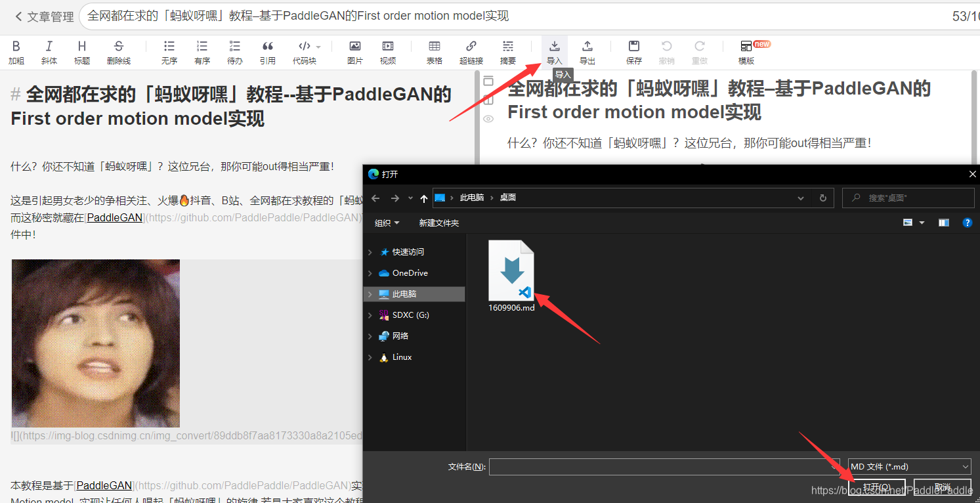Viewport: 980px width, 503px height.
Task: Go back to 文章管理
Action: tap(44, 16)
